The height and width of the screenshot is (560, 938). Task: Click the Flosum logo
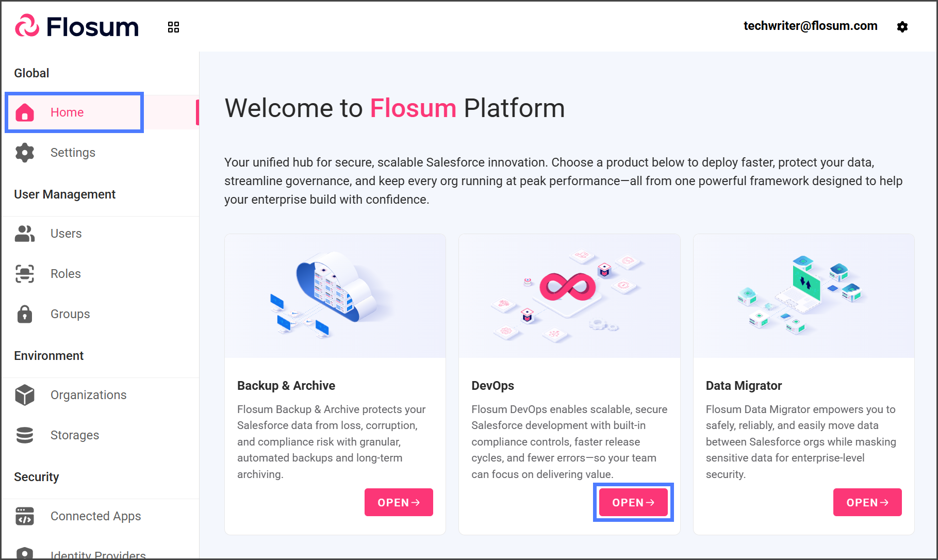(77, 26)
